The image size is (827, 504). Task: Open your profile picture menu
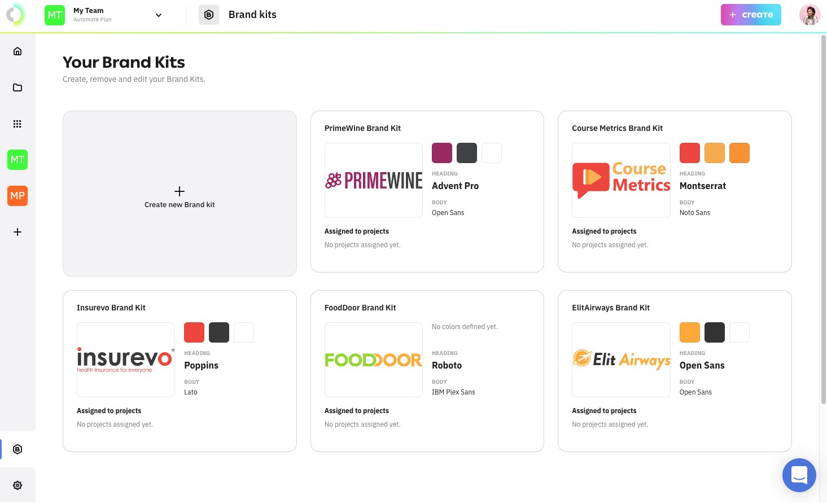pyautogui.click(x=810, y=14)
